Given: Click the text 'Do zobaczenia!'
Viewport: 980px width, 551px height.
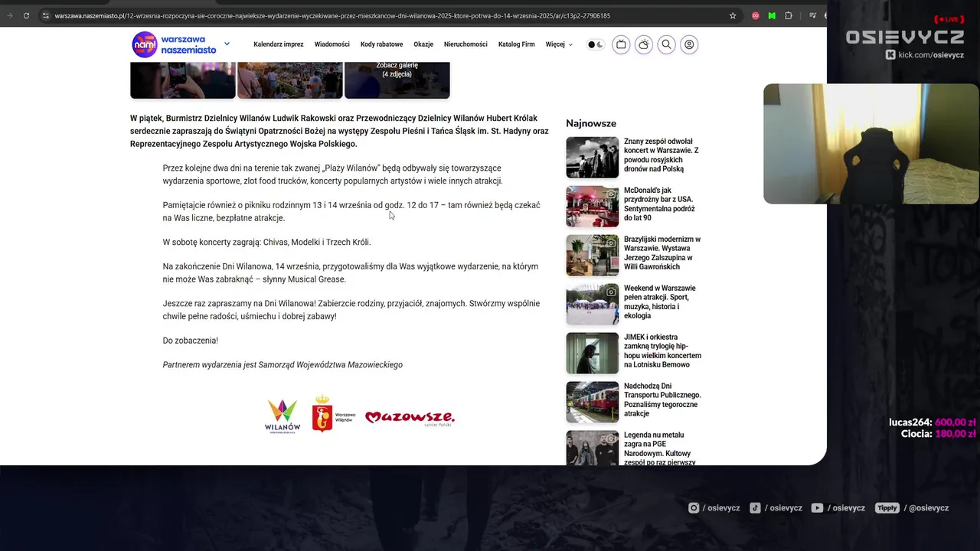Looking at the screenshot, I should (191, 341).
